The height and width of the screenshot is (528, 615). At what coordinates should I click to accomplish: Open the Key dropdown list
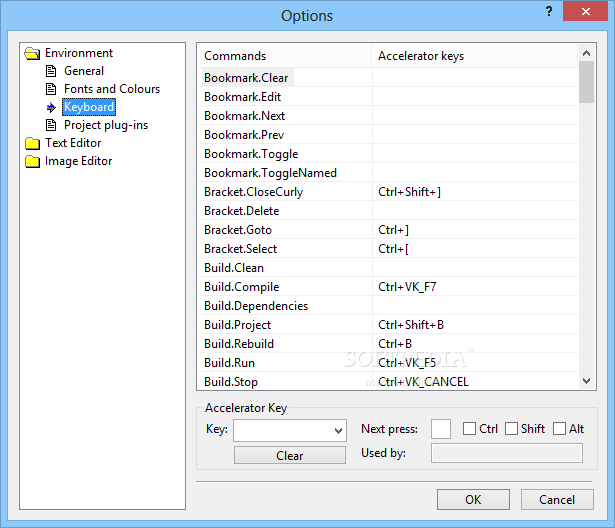coord(290,430)
